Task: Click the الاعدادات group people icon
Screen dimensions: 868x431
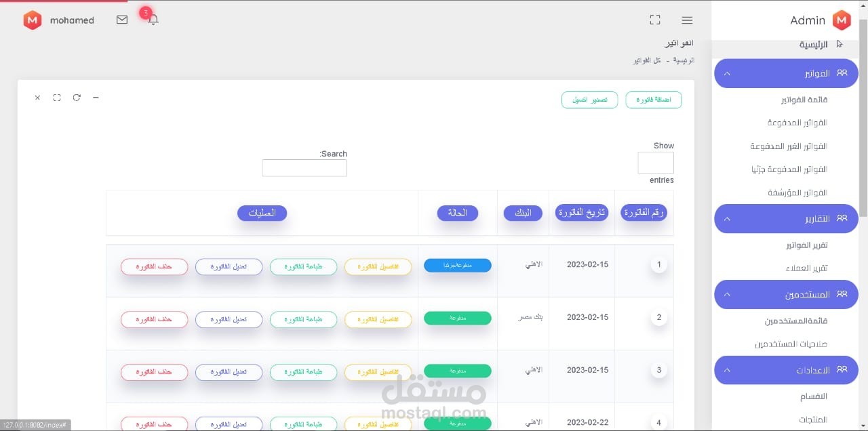Action: click(842, 370)
